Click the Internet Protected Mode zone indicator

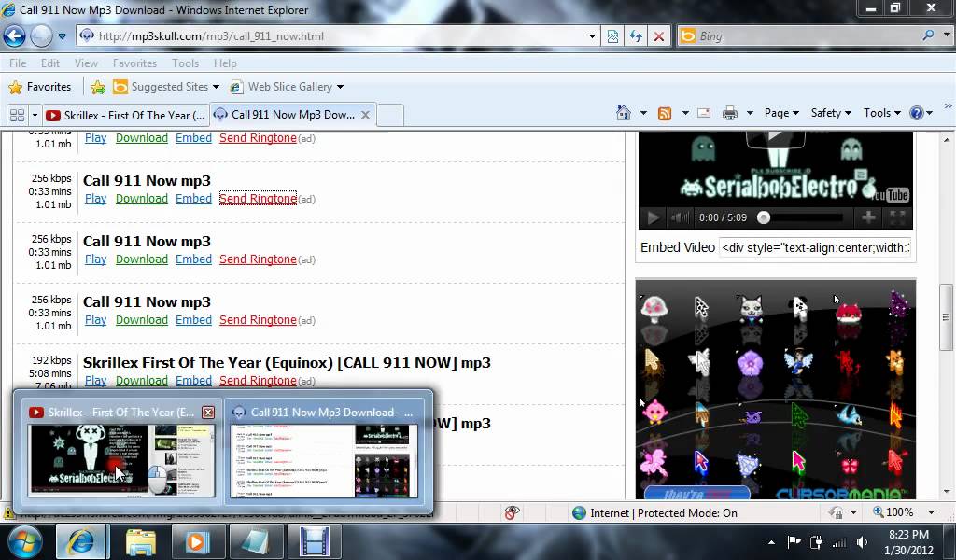tap(654, 513)
